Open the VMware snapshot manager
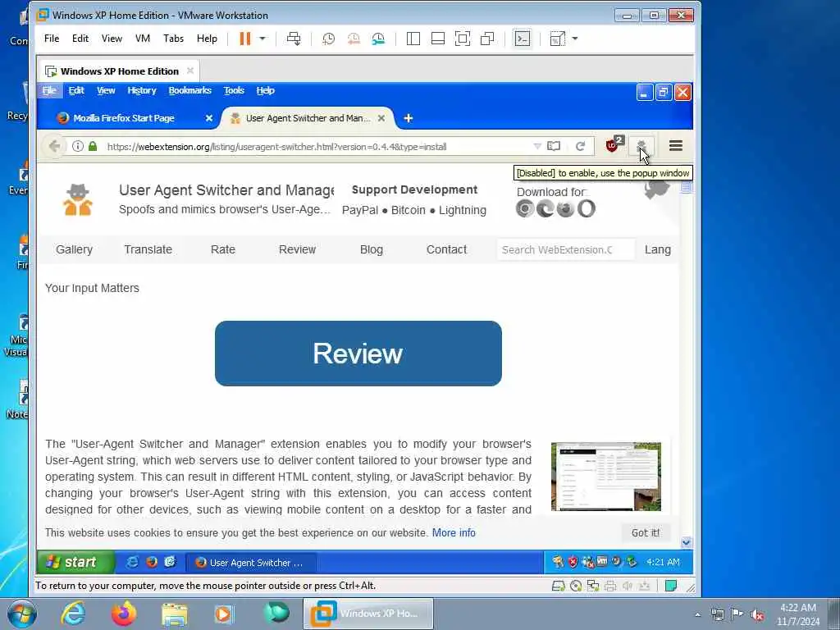Image resolution: width=840 pixels, height=630 pixels. (x=378, y=39)
